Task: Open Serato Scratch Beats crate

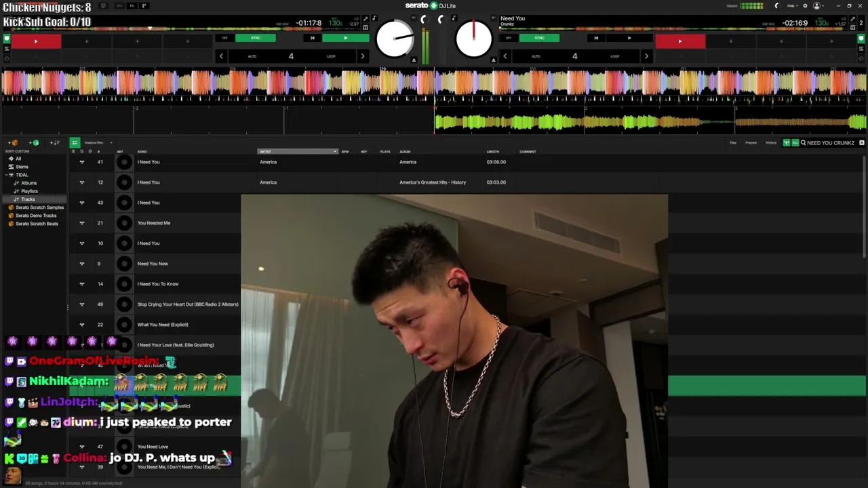Action: [x=37, y=224]
